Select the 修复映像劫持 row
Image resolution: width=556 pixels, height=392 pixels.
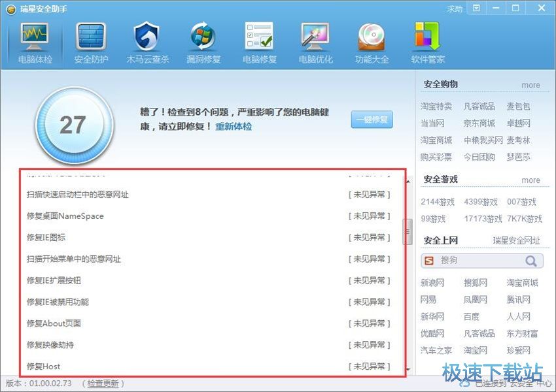[209, 345]
